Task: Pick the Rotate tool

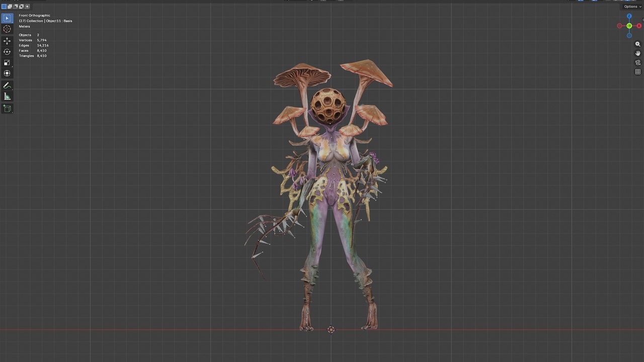Action: click(x=7, y=52)
